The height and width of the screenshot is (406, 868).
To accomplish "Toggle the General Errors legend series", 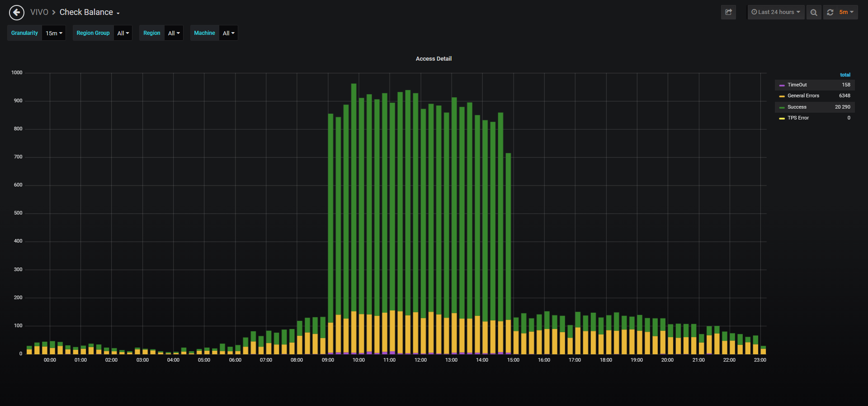I will coord(803,96).
